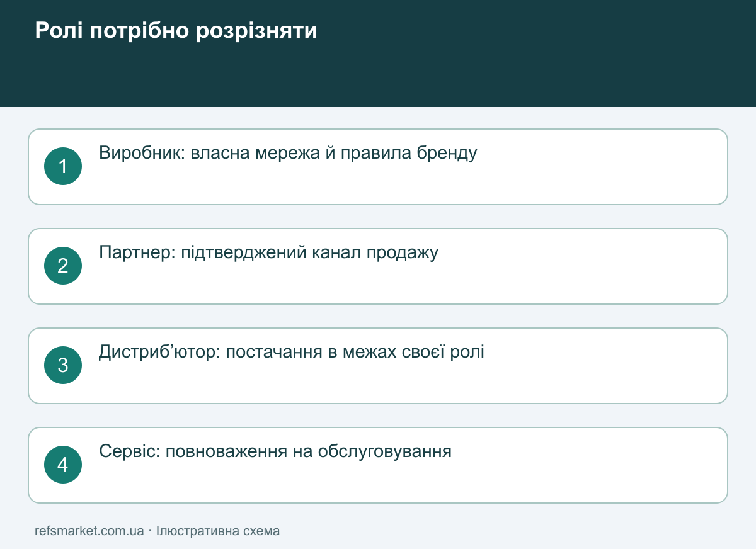Click the text 'Партнер: підтверджений канал продажу'
Image resolution: width=756 pixels, height=549 pixels.
pyautogui.click(x=269, y=252)
